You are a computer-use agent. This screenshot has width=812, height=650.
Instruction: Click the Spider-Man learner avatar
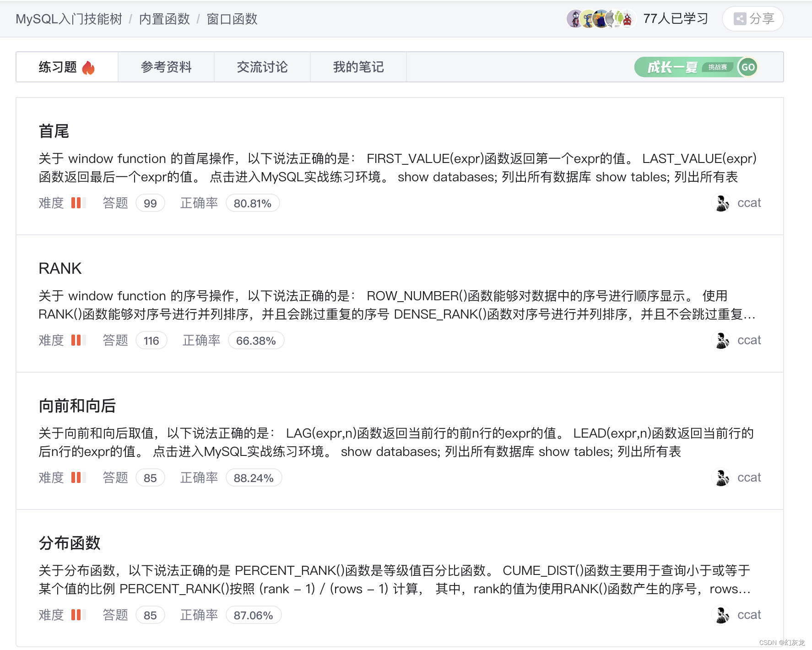(628, 19)
